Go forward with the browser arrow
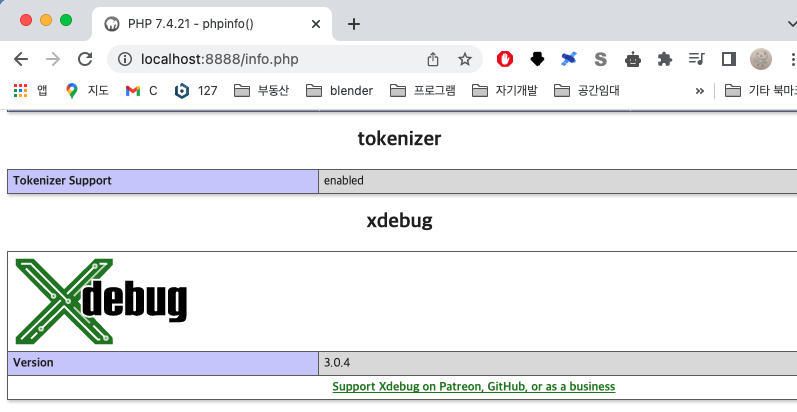The image size is (797, 412). 53,59
